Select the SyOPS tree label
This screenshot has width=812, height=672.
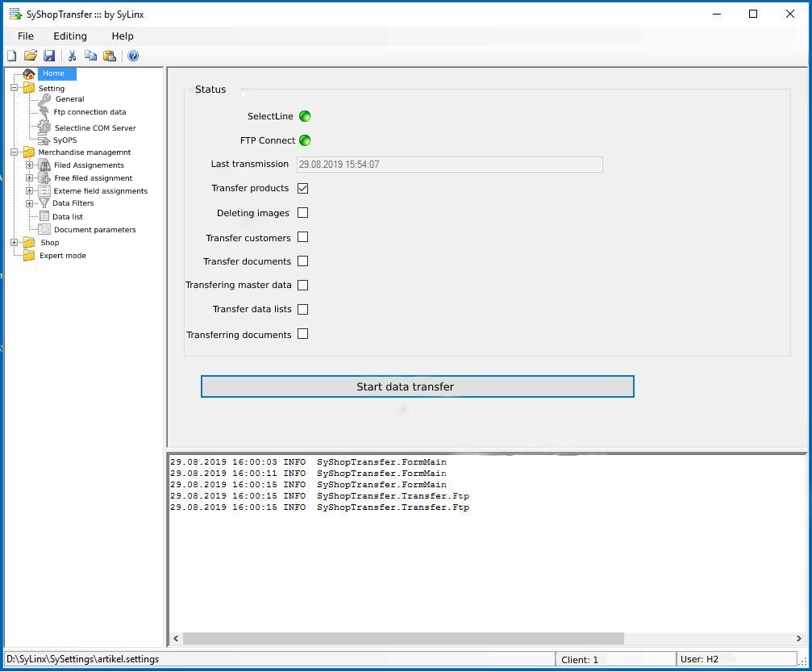65,140
